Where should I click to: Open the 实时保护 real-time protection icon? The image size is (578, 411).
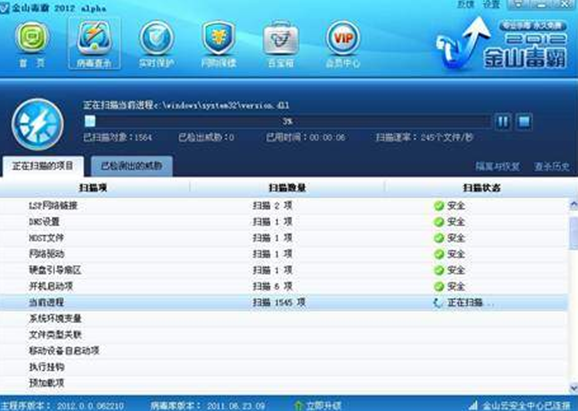coord(156,38)
